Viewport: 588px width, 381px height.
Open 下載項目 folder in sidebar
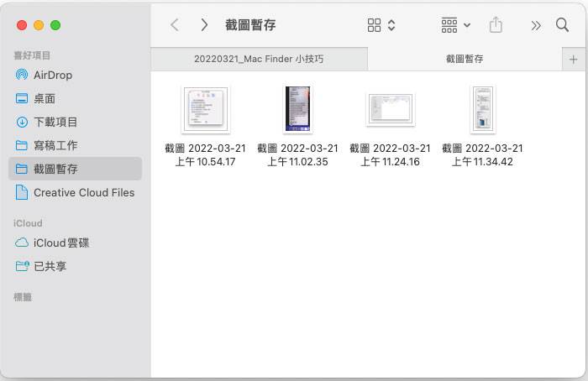pyautogui.click(x=55, y=122)
